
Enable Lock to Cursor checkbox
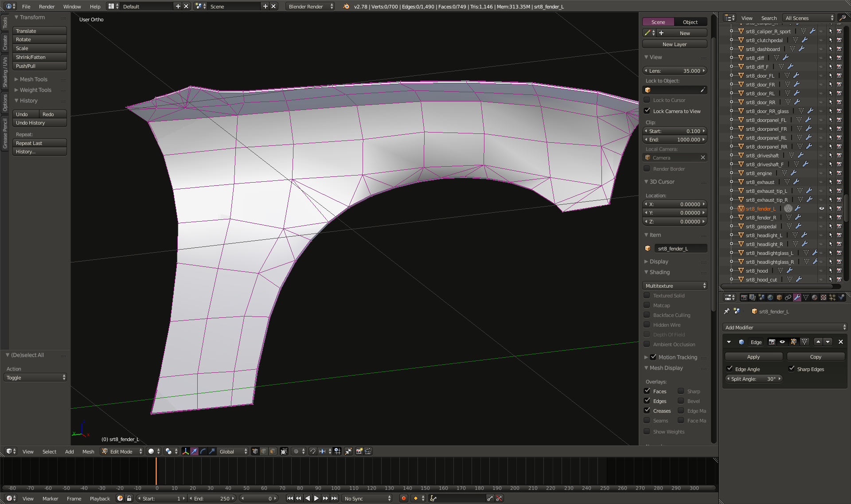click(x=647, y=100)
